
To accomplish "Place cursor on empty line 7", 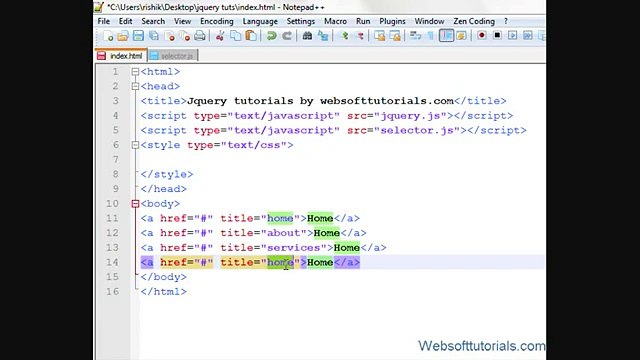I will coord(342,160).
